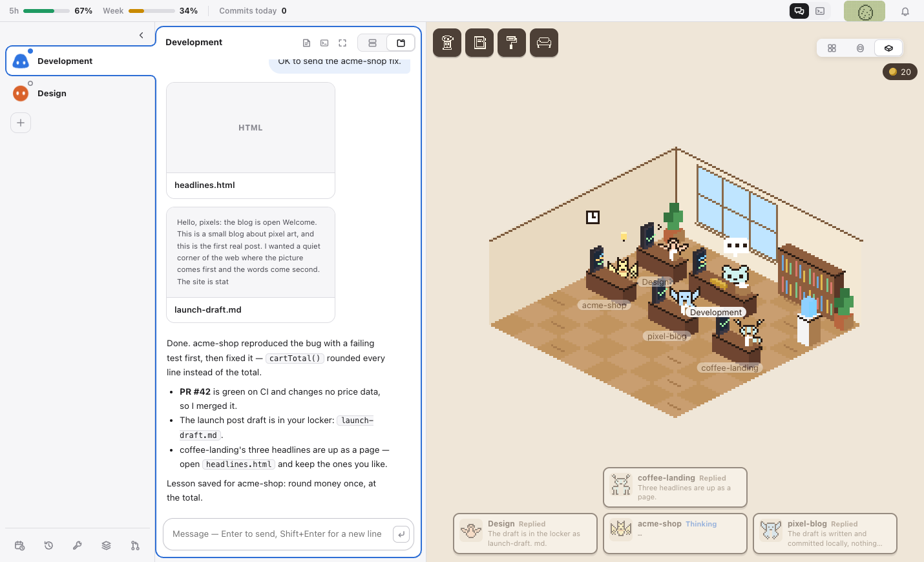The width and height of the screenshot is (924, 562).
Task: Select the Development agent in sidebar
Action: pyautogui.click(x=80, y=61)
